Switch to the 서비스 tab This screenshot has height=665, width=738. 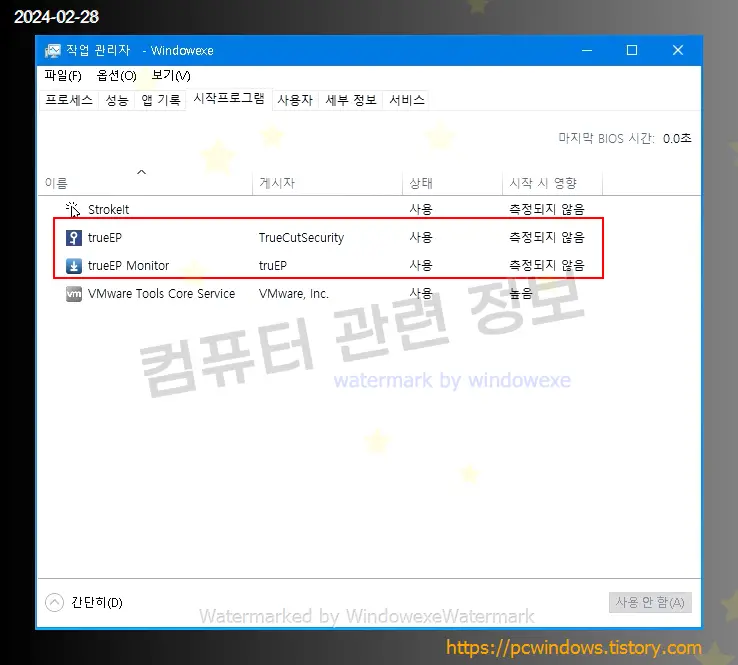pyautogui.click(x=407, y=100)
